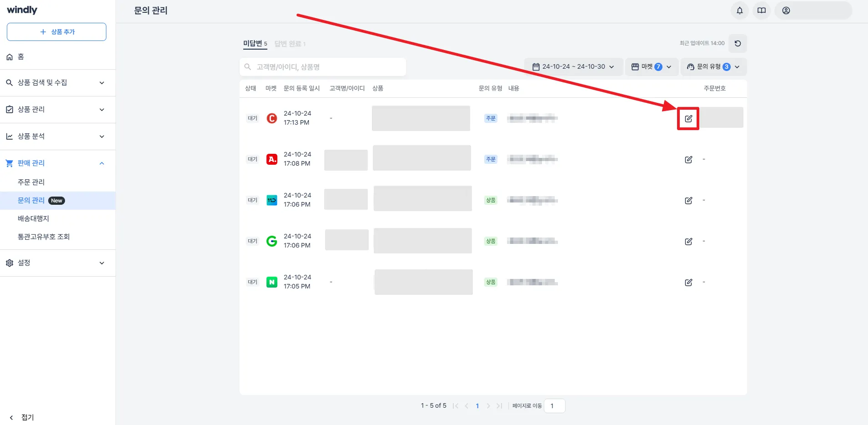Open the date range 24-10-24 ~ 24-10-30 dropdown
Viewport: 868px width, 425px height.
tap(573, 67)
